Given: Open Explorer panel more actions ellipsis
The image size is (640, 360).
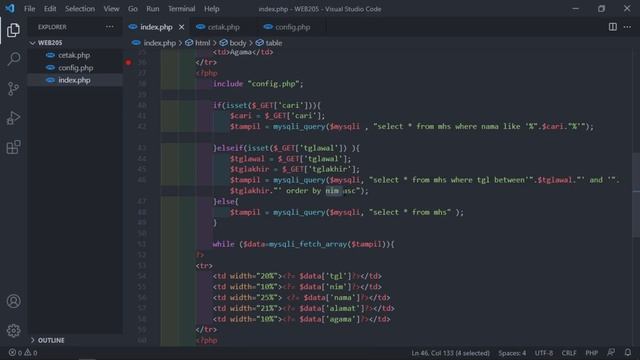Looking at the screenshot, I should [109, 27].
